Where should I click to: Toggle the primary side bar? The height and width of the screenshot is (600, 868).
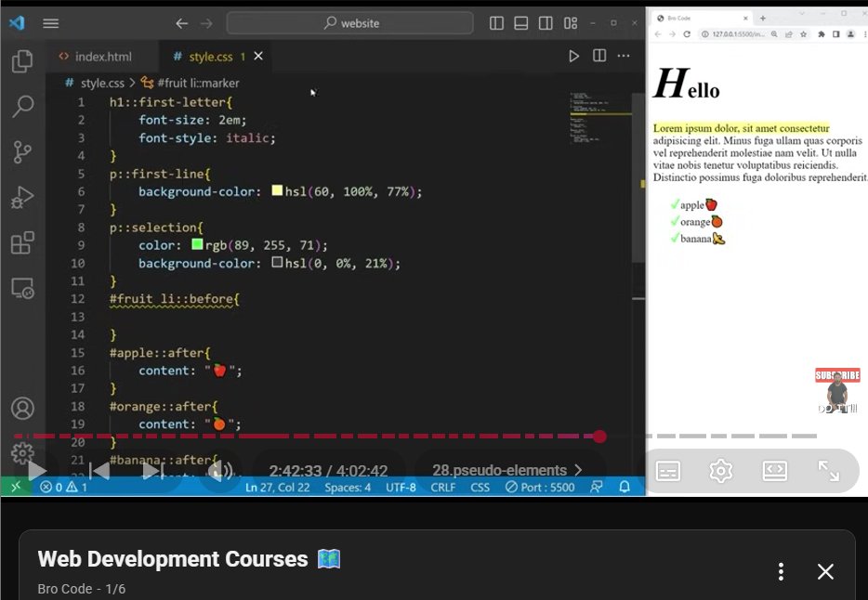click(496, 23)
